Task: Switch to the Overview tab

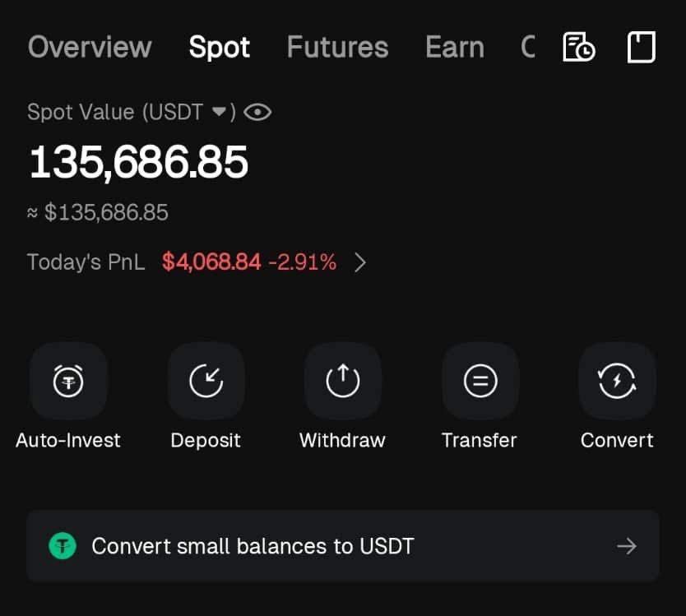Action: coord(90,48)
